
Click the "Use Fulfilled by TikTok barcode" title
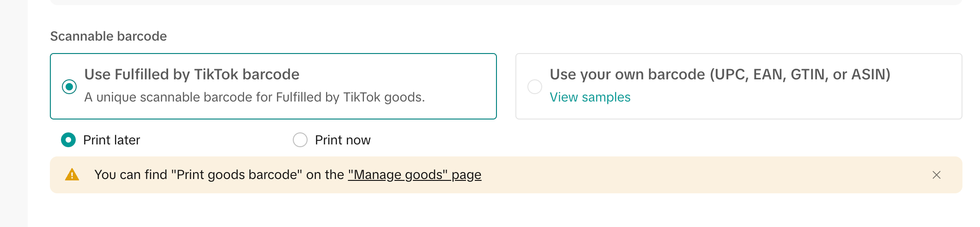[x=192, y=74]
